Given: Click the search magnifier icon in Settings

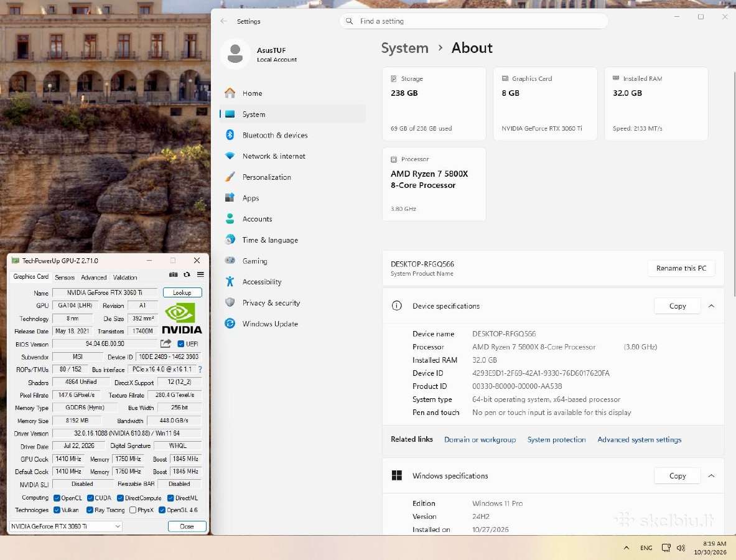Looking at the screenshot, I should coord(349,21).
